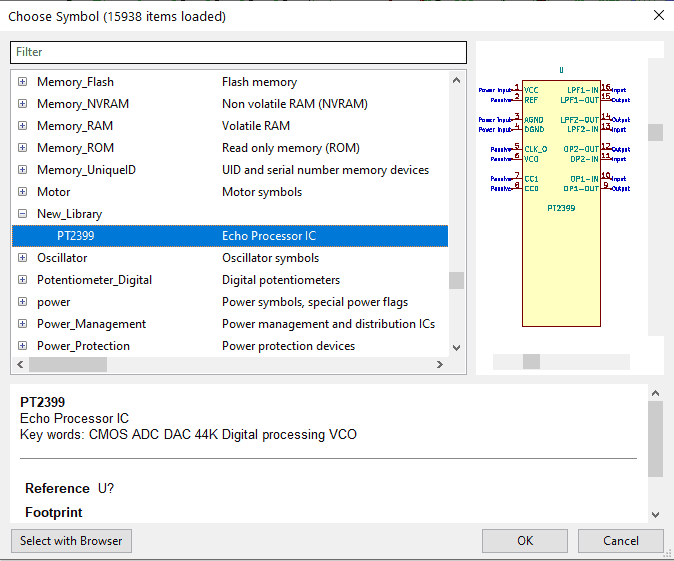
Task: Expand the Memory_RAM library
Action: coord(22,126)
